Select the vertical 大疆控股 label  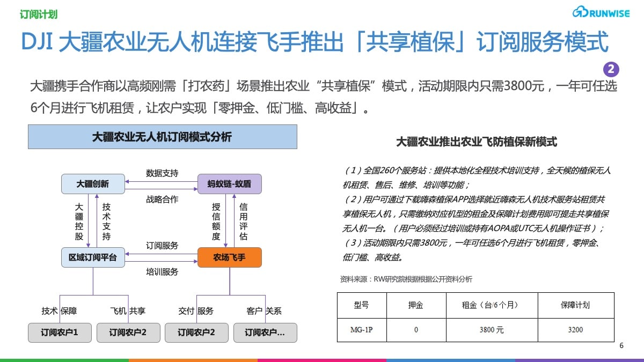[79, 221]
